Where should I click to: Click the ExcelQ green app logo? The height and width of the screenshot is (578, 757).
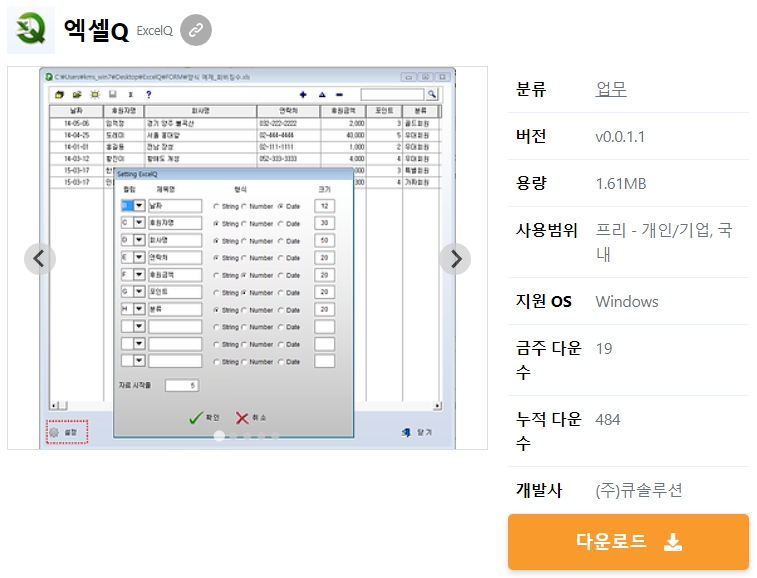coord(31,30)
